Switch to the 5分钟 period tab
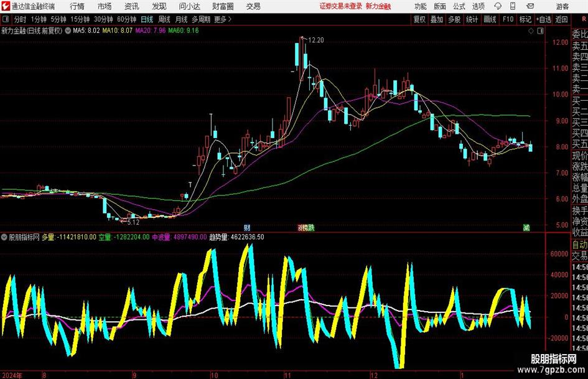 pyautogui.click(x=58, y=19)
